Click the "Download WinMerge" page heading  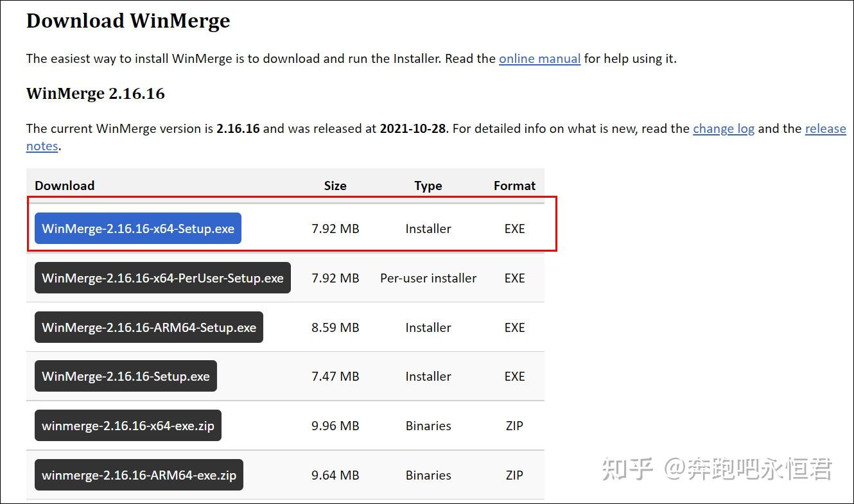tap(128, 21)
